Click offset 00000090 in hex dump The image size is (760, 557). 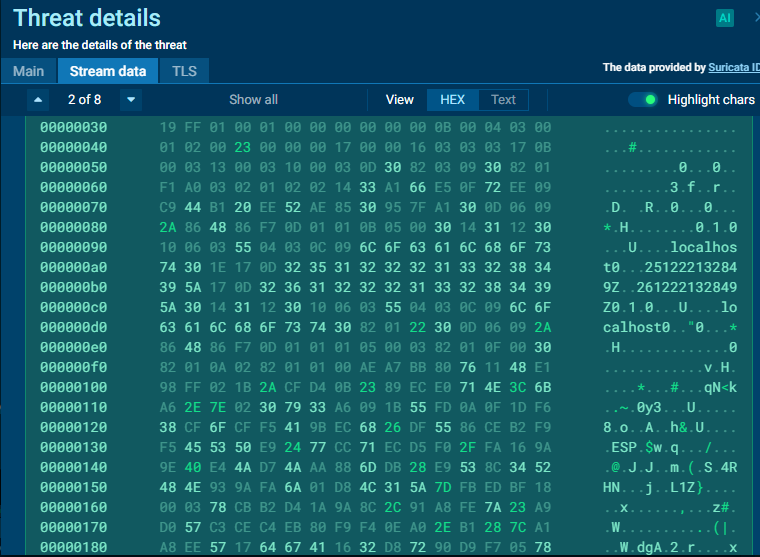[x=73, y=246]
